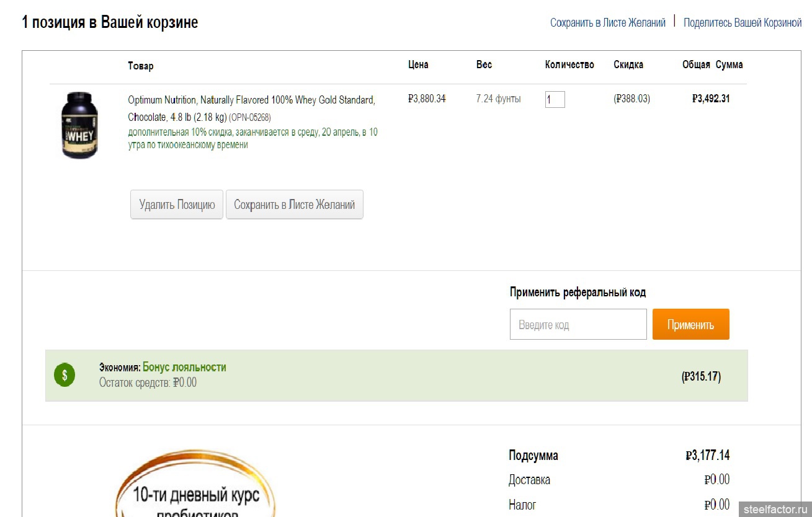Viewport: 812px width, 517px height.
Task: Click the '1 позиция в Вашей корзине' heading
Action: (110, 23)
